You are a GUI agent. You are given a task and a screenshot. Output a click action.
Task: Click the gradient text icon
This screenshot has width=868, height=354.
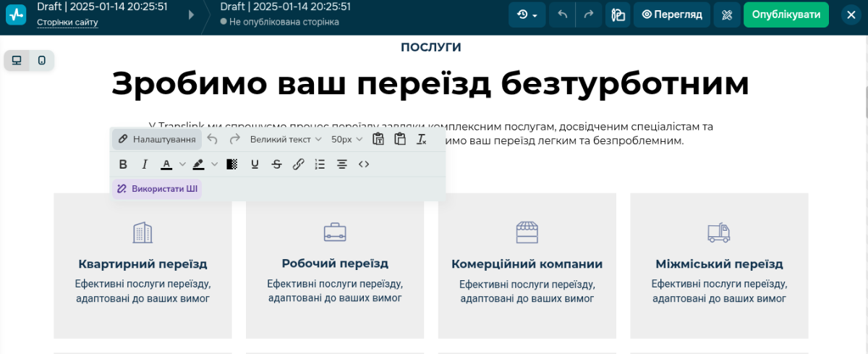click(x=232, y=164)
